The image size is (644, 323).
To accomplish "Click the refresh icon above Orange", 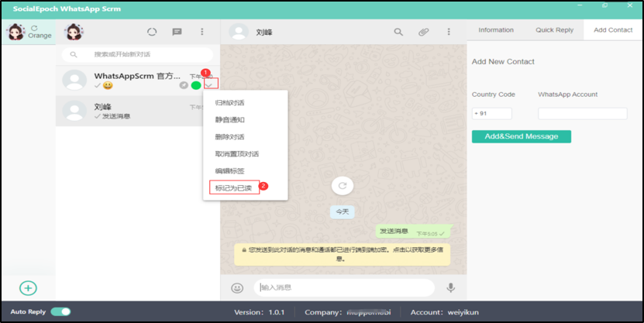I will point(35,28).
